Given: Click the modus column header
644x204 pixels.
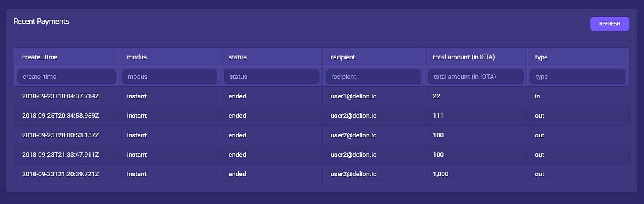Looking at the screenshot, I should [x=137, y=57].
